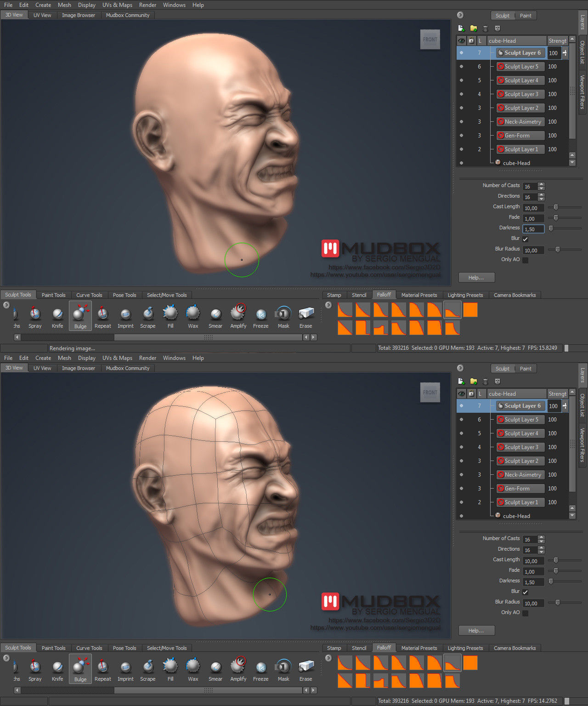Toggle visibility of Neck-Asimetry layer in top window
Viewport: 588px width, 706px height.
pos(461,122)
